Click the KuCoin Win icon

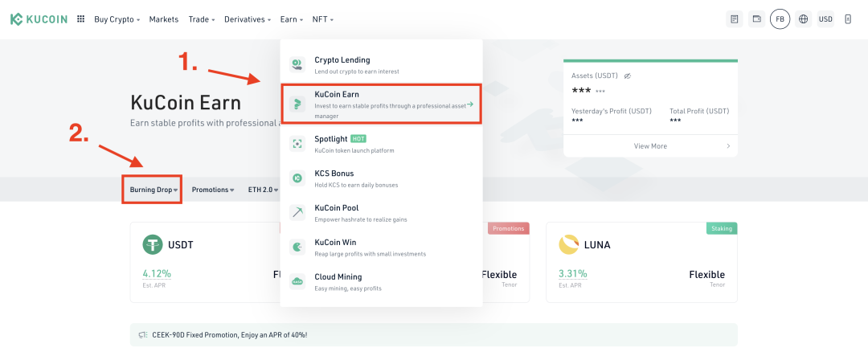coord(297,246)
